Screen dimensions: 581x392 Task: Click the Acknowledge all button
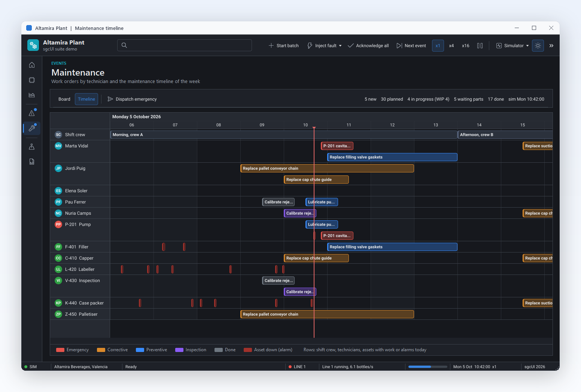click(368, 46)
